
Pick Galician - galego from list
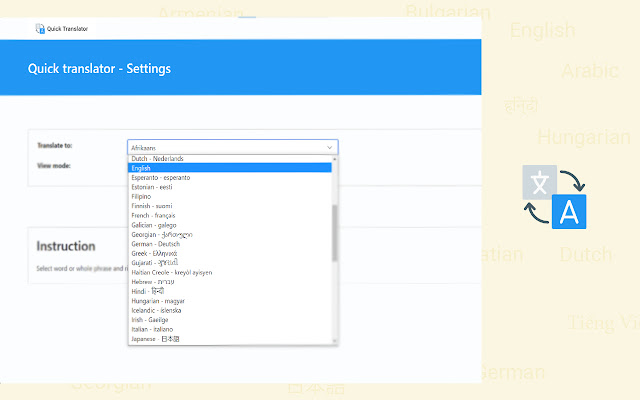pyautogui.click(x=230, y=225)
